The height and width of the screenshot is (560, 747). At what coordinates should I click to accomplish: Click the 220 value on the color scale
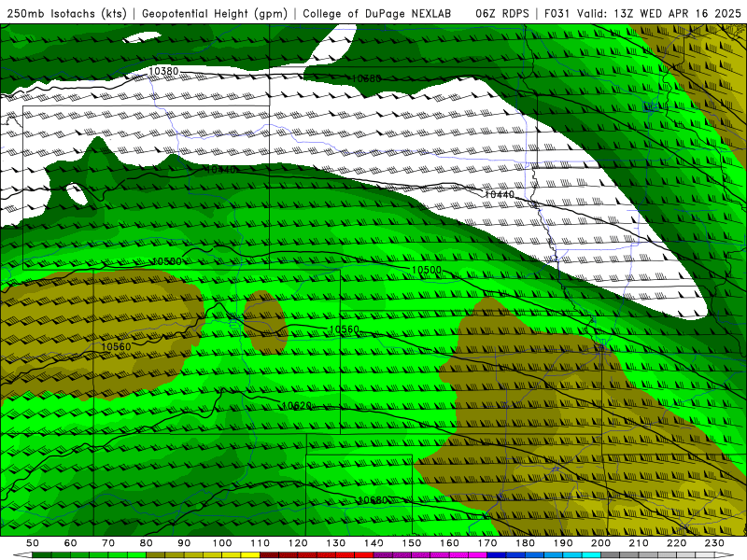[x=676, y=543]
